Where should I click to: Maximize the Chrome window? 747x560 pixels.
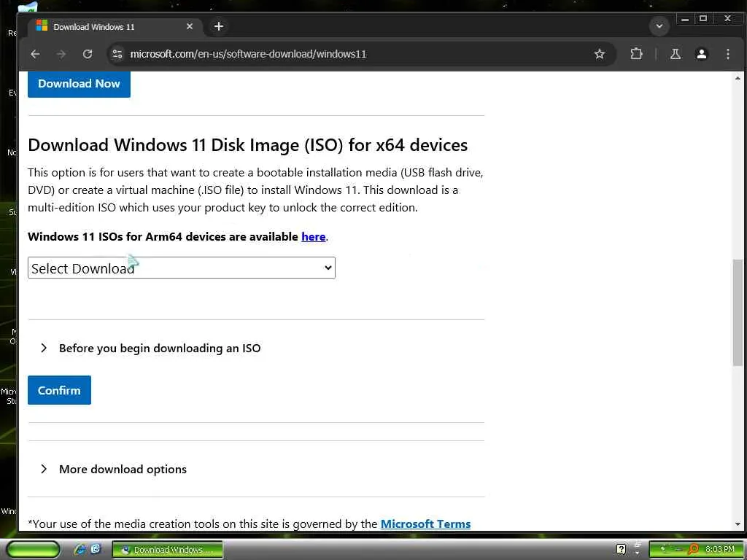point(703,19)
